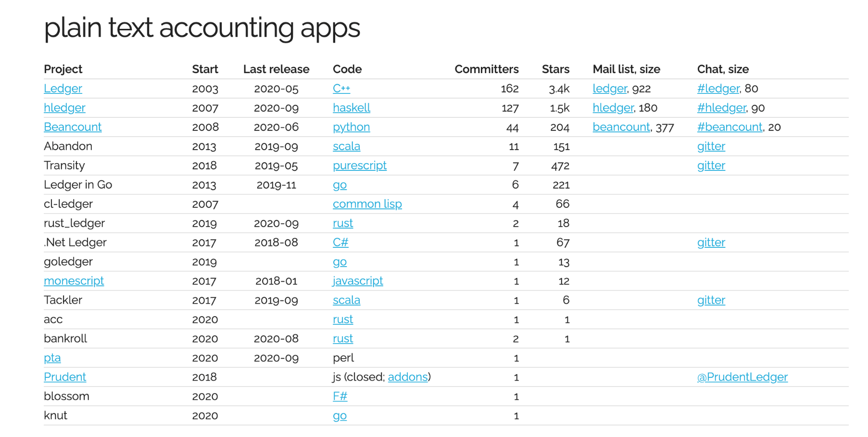Open the ledger mailing list link

click(x=609, y=89)
